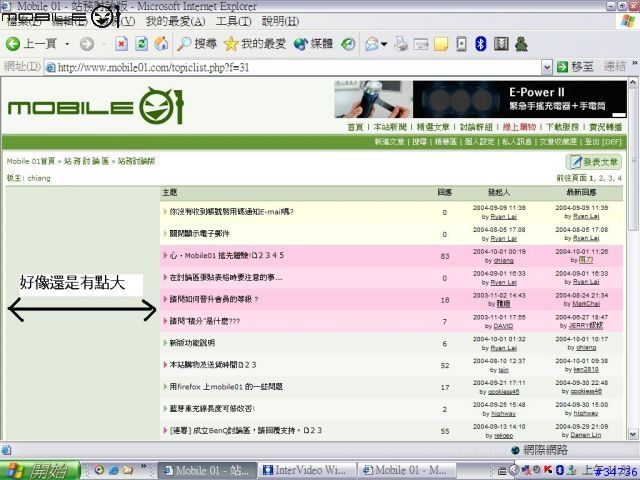Open topic 藍芽車充線長度可能改否
The width and height of the screenshot is (640, 480).
(212, 409)
